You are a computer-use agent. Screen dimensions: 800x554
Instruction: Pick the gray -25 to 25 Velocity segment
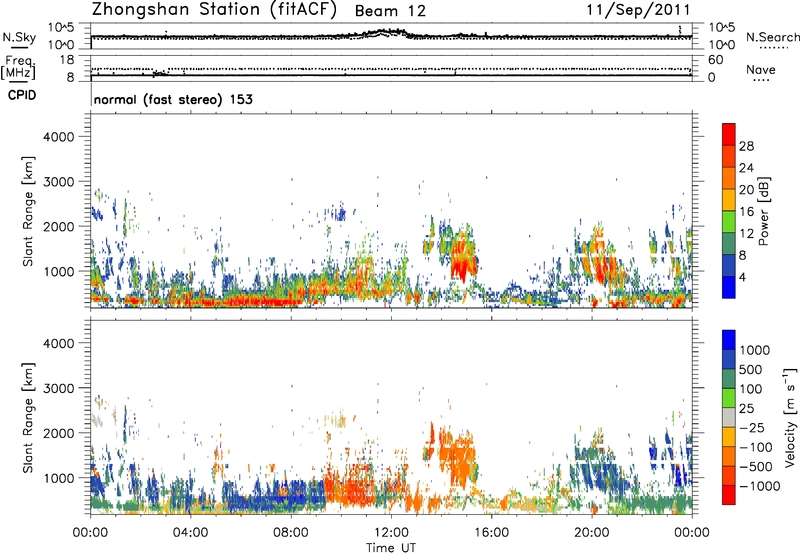(x=729, y=418)
